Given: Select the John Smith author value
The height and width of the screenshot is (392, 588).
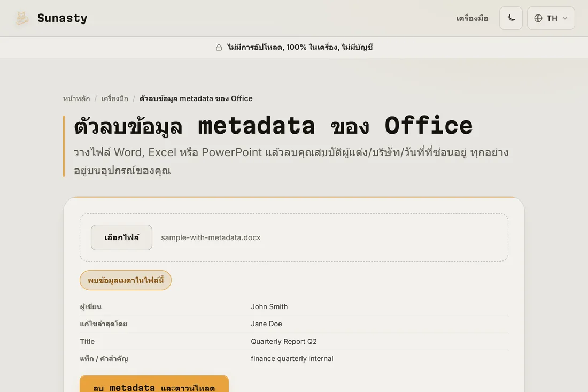Looking at the screenshot, I should [x=269, y=307].
